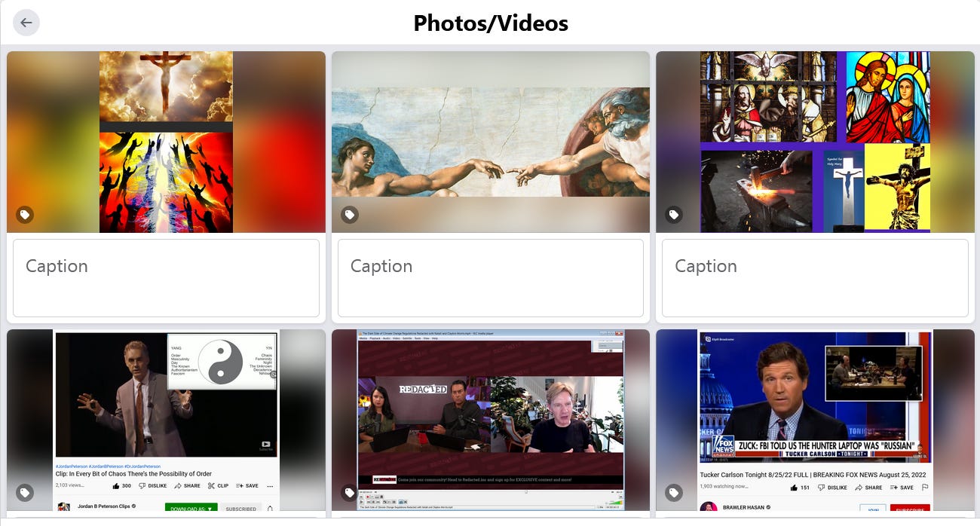Open the Jordan Peterson yin yang screenshot

(x=166, y=420)
